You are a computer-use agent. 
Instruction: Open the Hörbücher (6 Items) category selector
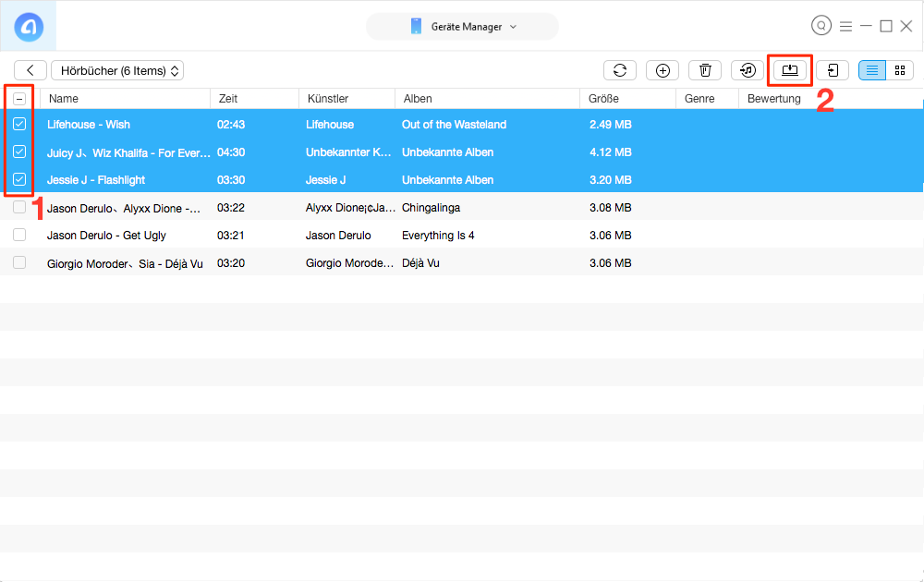(x=117, y=71)
